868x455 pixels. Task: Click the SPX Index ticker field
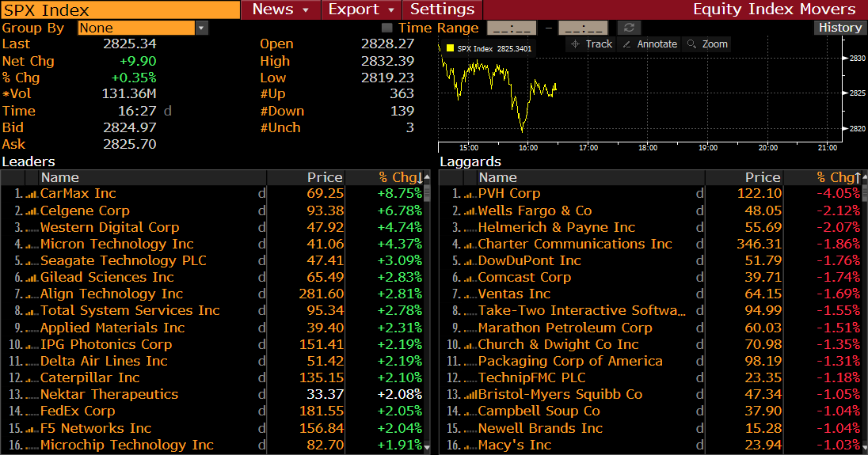click(120, 10)
